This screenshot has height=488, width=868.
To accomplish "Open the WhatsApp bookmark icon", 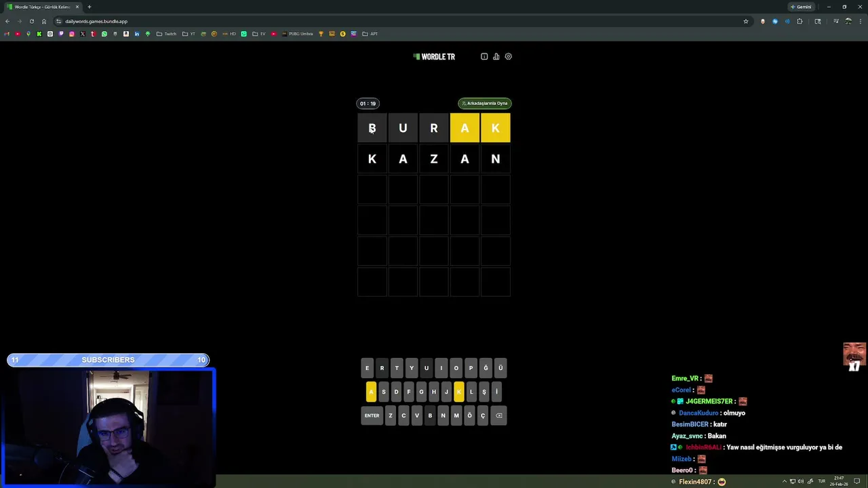I will pos(104,34).
